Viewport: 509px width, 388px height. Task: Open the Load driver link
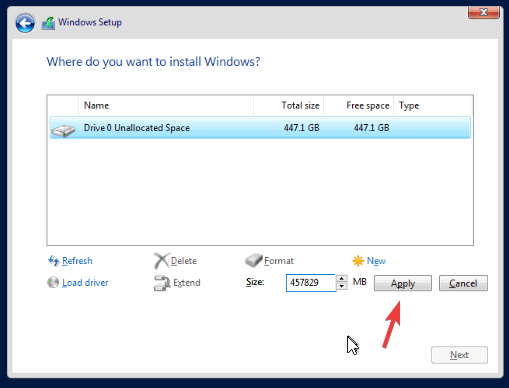85,283
